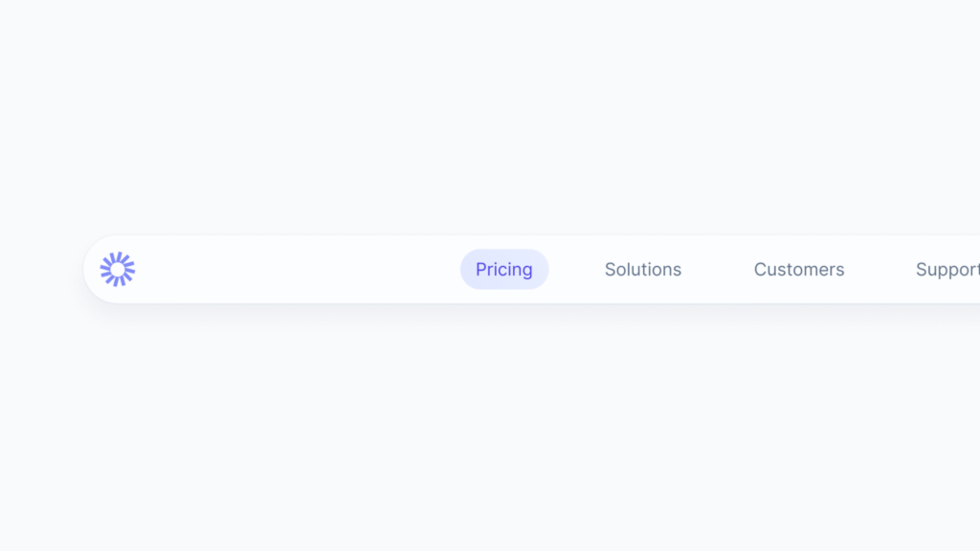
Task: Tap the brand logo in navbar
Action: point(118,269)
